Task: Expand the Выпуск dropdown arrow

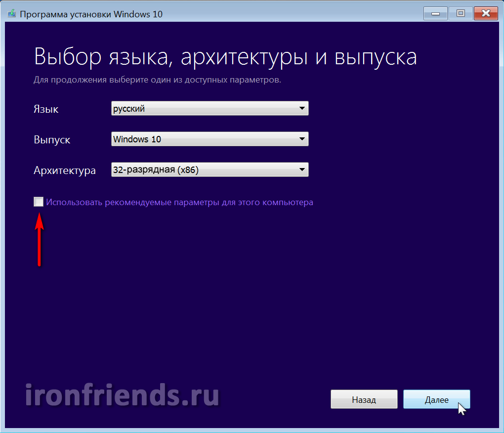Action: 302,139
